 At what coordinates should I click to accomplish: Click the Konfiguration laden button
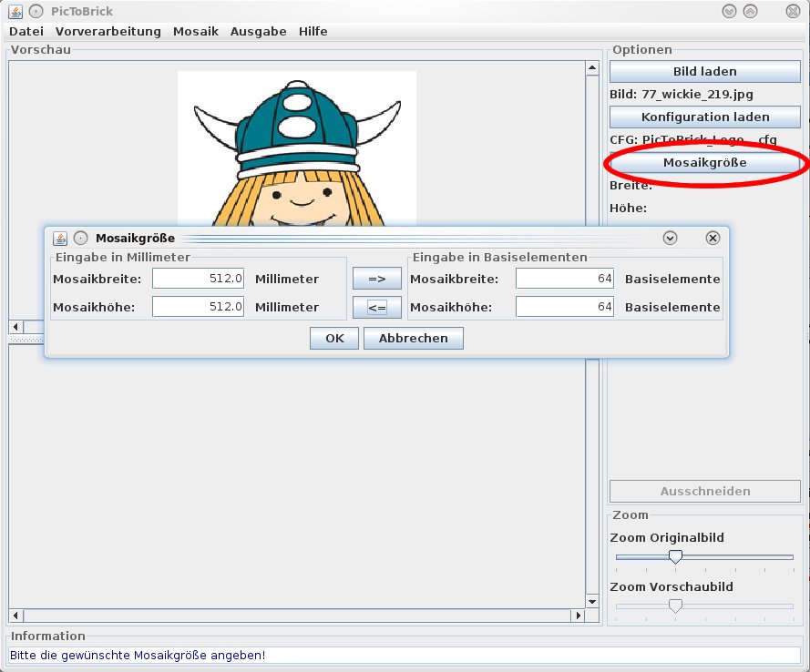tap(705, 117)
